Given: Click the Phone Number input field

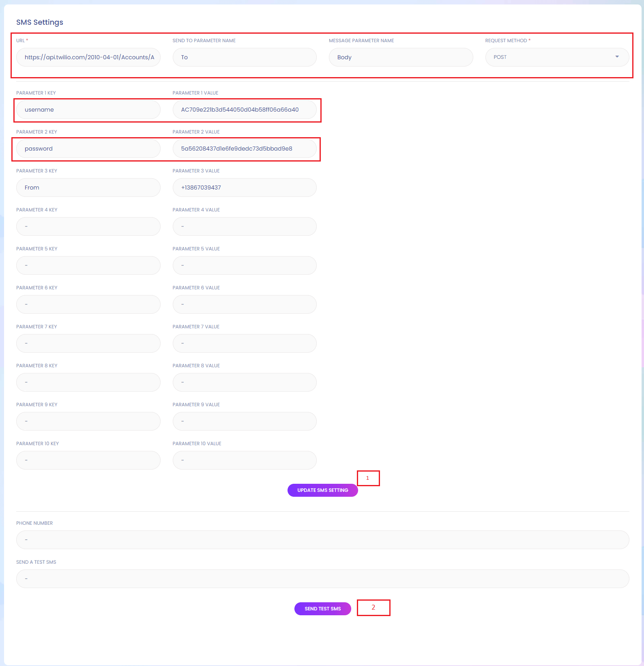Looking at the screenshot, I should 322,540.
